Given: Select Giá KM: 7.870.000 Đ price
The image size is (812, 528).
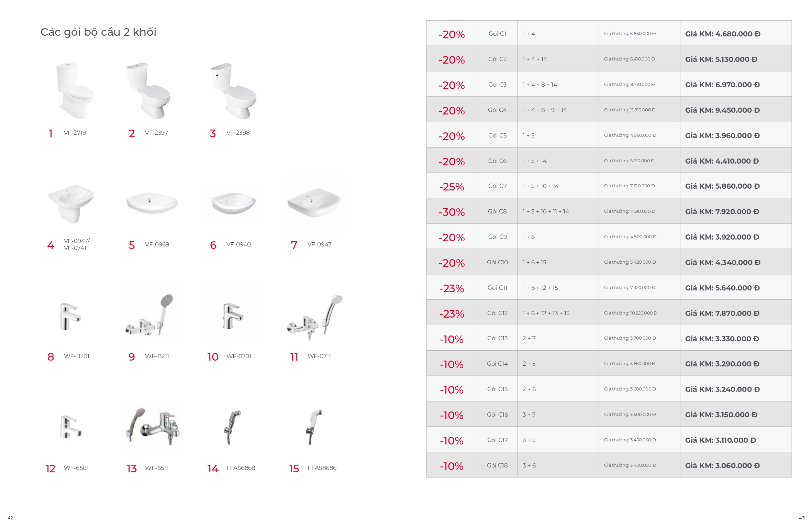Looking at the screenshot, I should pyautogui.click(x=722, y=313).
